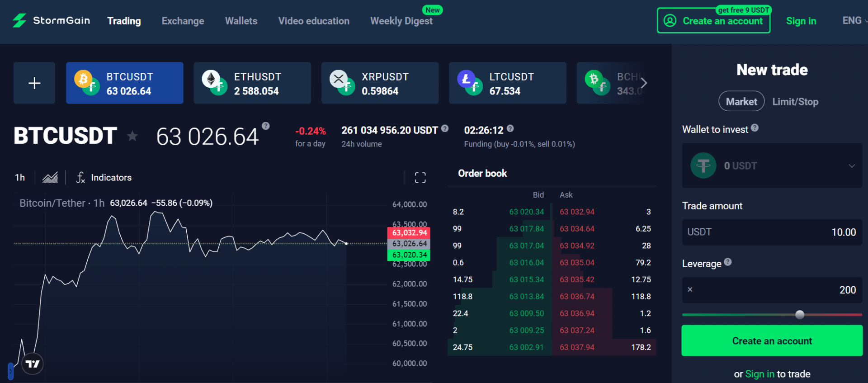Expand the side panel handle at chart bottom-left

pyautogui.click(x=11, y=371)
